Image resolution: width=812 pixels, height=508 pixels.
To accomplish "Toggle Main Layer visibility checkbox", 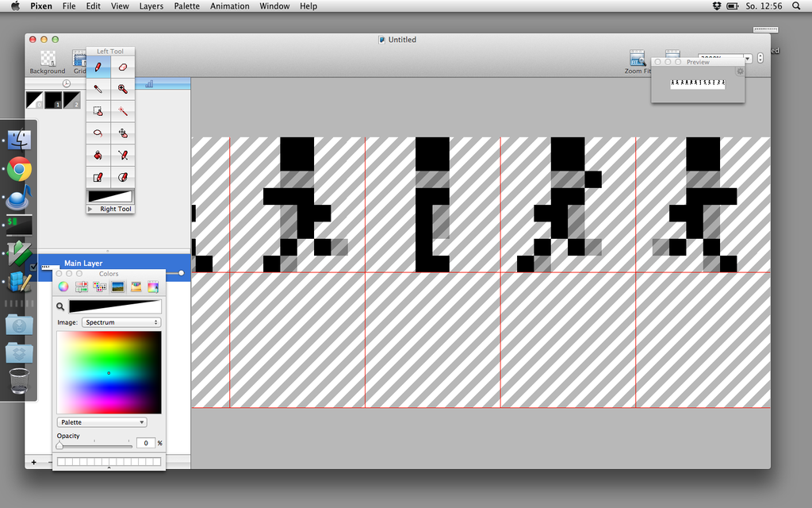I will (x=33, y=267).
